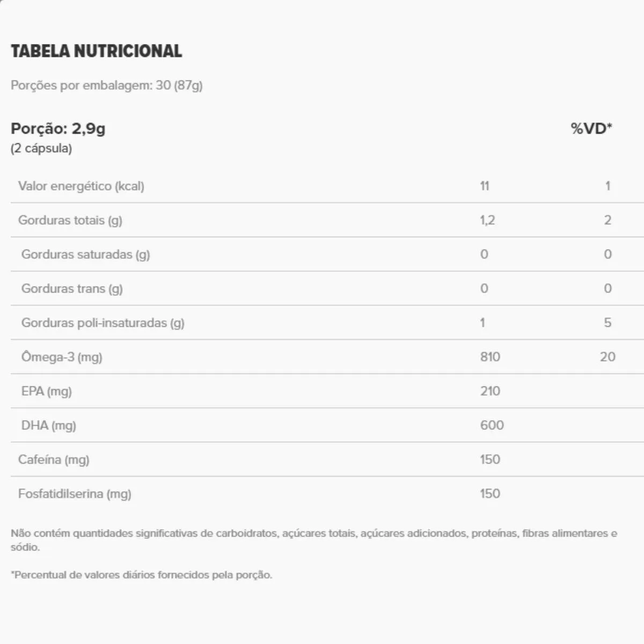The height and width of the screenshot is (644, 644).
Task: Click the Fosfatidilserina (mg) label
Action: click(x=75, y=494)
